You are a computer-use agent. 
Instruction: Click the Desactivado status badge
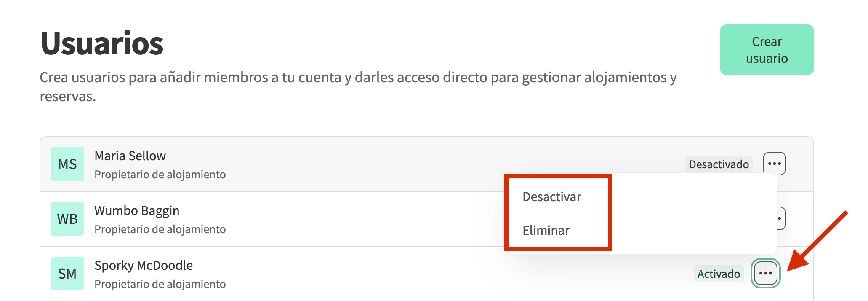[x=719, y=164]
